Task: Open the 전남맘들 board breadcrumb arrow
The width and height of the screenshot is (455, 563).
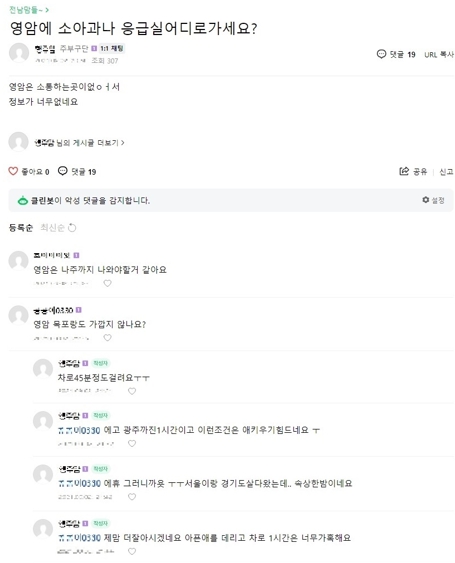Action: (x=47, y=10)
